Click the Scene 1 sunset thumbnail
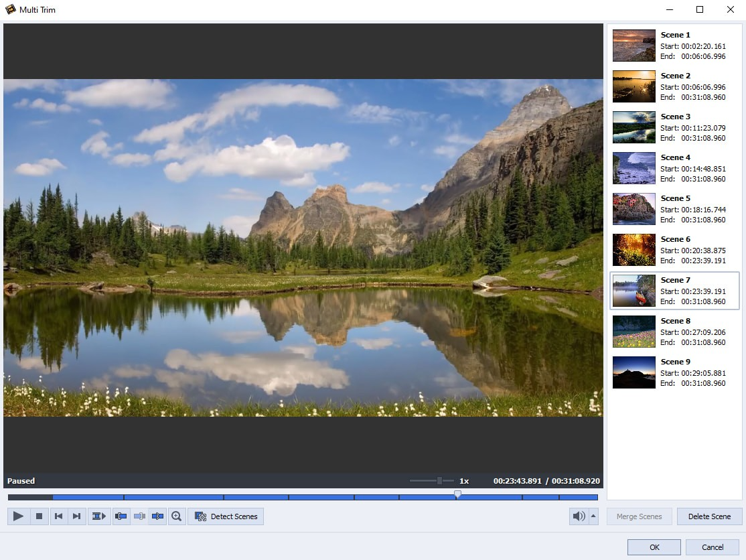This screenshot has width=746, height=560. pyautogui.click(x=633, y=45)
